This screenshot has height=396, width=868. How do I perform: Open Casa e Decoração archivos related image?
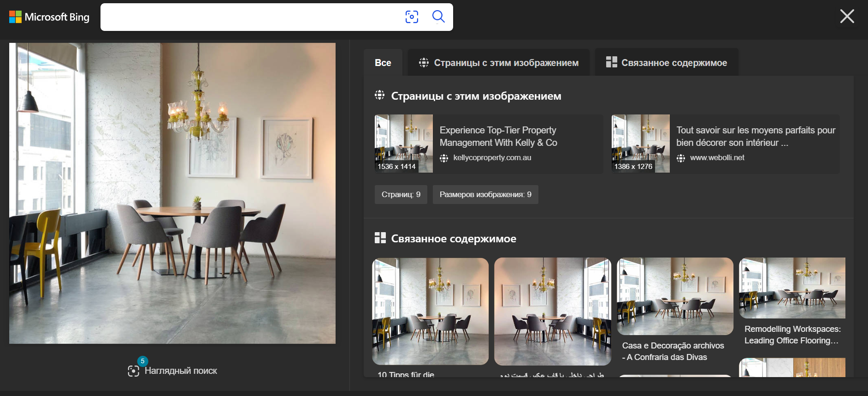coord(675,296)
